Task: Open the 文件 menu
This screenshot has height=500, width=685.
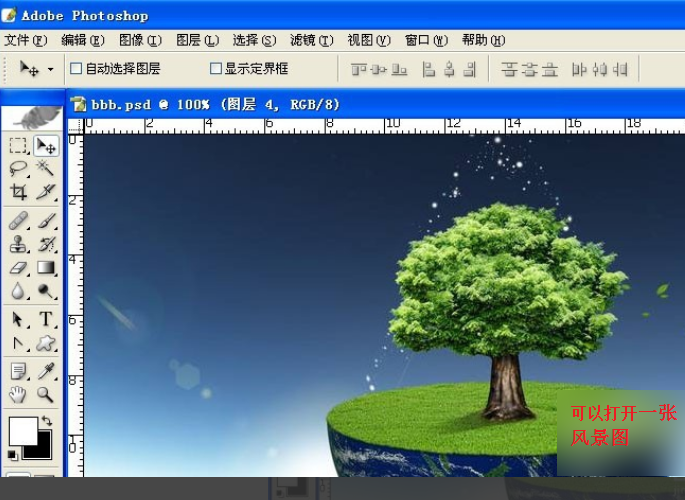Action: tap(25, 41)
